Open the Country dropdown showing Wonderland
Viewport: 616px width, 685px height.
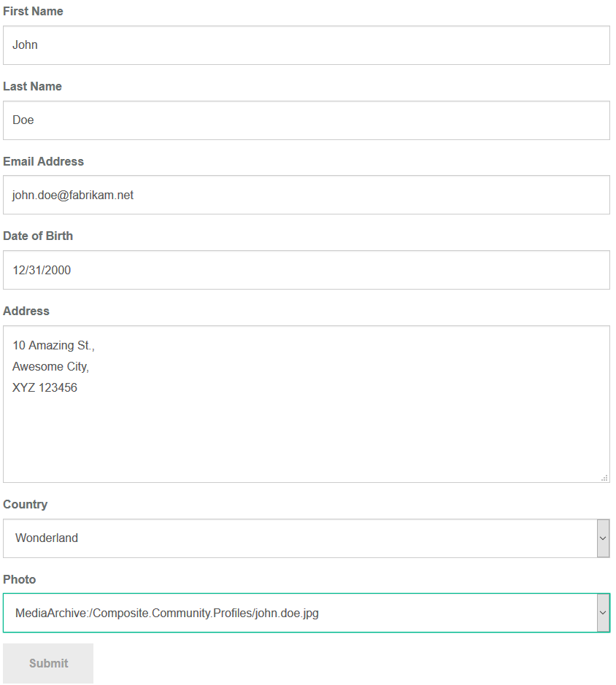click(x=306, y=538)
